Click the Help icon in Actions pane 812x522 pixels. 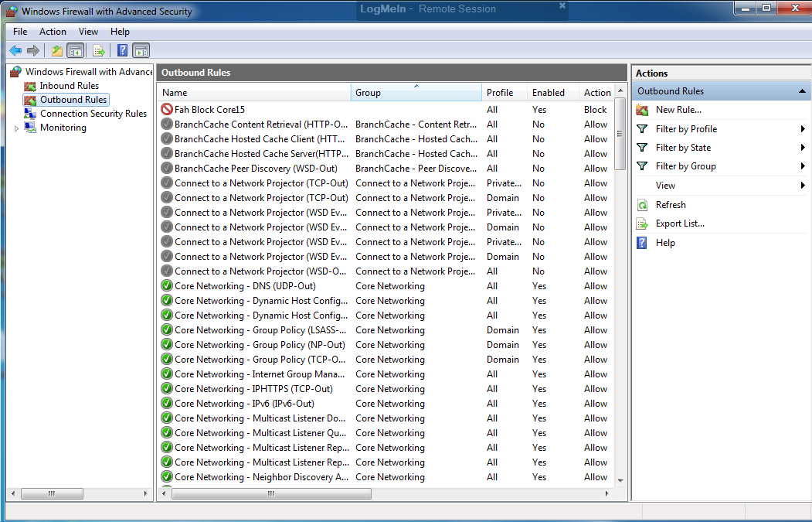[641, 243]
